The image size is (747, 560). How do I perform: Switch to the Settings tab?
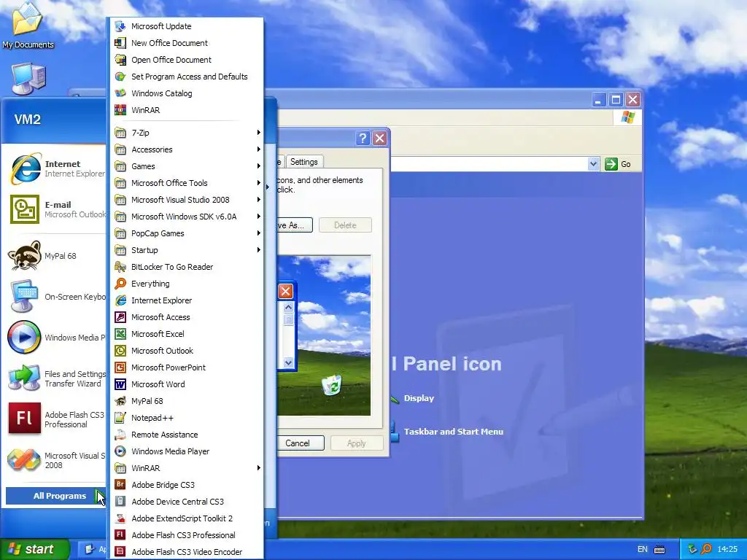304,162
